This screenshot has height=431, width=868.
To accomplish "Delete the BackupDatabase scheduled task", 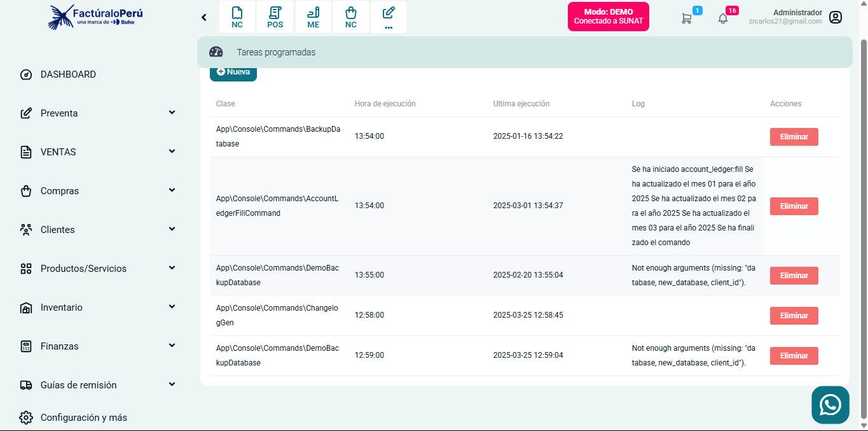I will (x=794, y=137).
